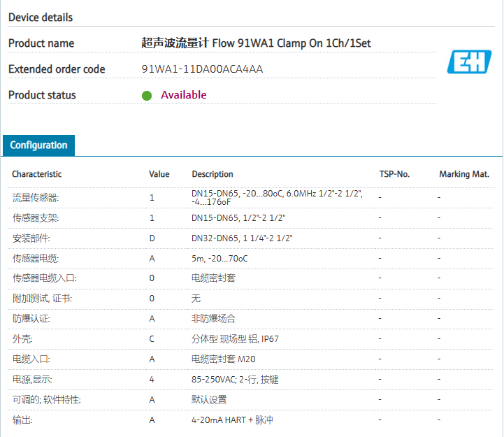504x437 pixels.
Task: Click the 安装部件 row label
Action: click(x=31, y=238)
